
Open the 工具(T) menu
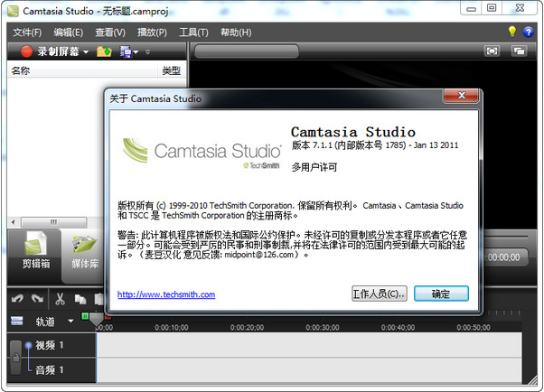(193, 33)
